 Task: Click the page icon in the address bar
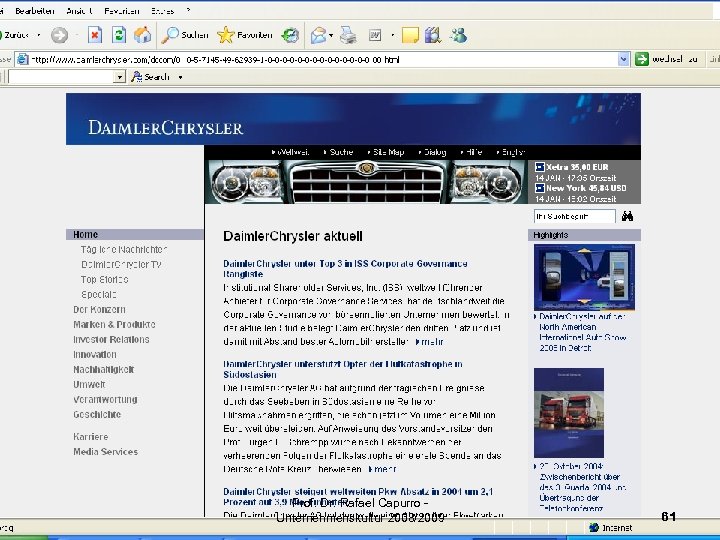[x=22, y=59]
